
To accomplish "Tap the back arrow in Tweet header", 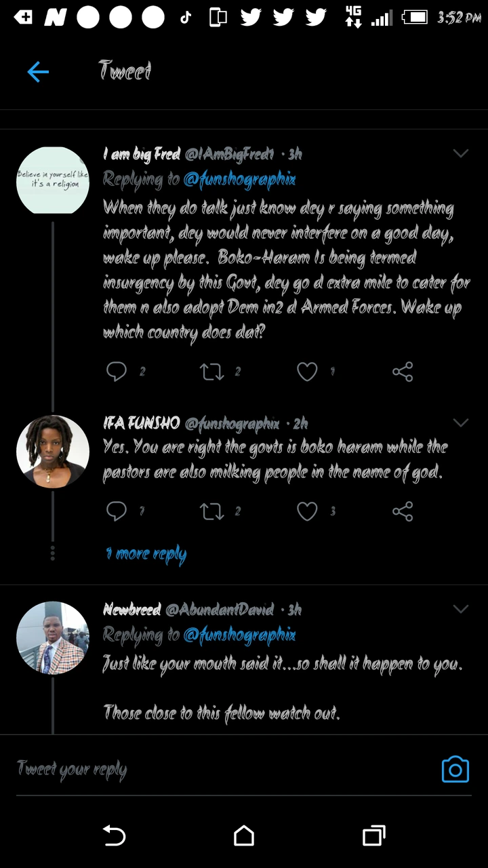I will tap(38, 71).
